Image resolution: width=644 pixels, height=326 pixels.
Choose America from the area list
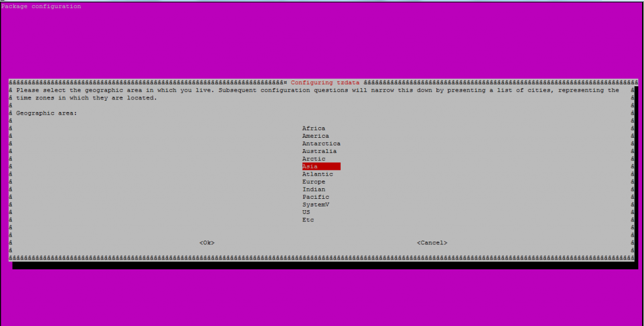[316, 136]
